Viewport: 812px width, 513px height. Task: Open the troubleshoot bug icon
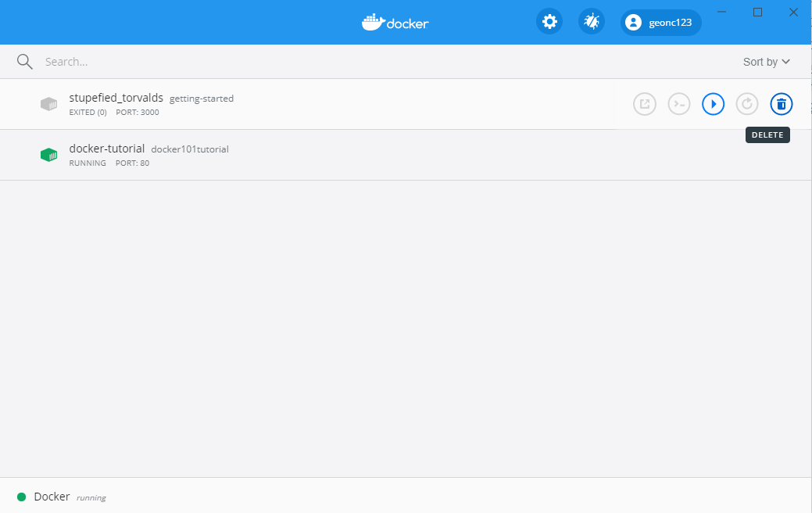592,22
